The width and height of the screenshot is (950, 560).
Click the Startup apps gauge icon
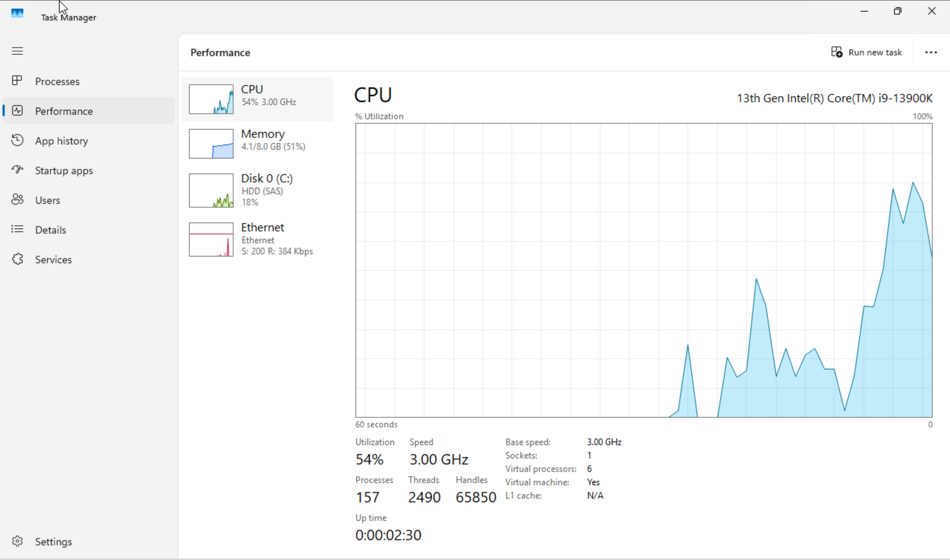[x=17, y=170]
